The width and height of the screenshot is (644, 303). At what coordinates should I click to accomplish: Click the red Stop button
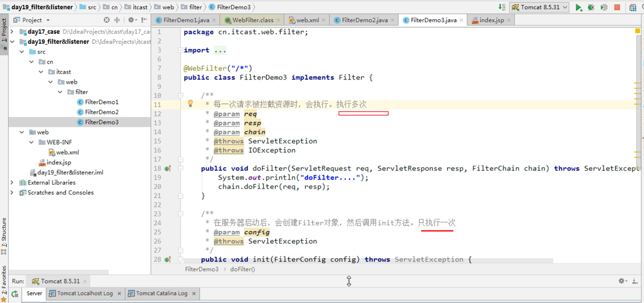[x=617, y=7]
